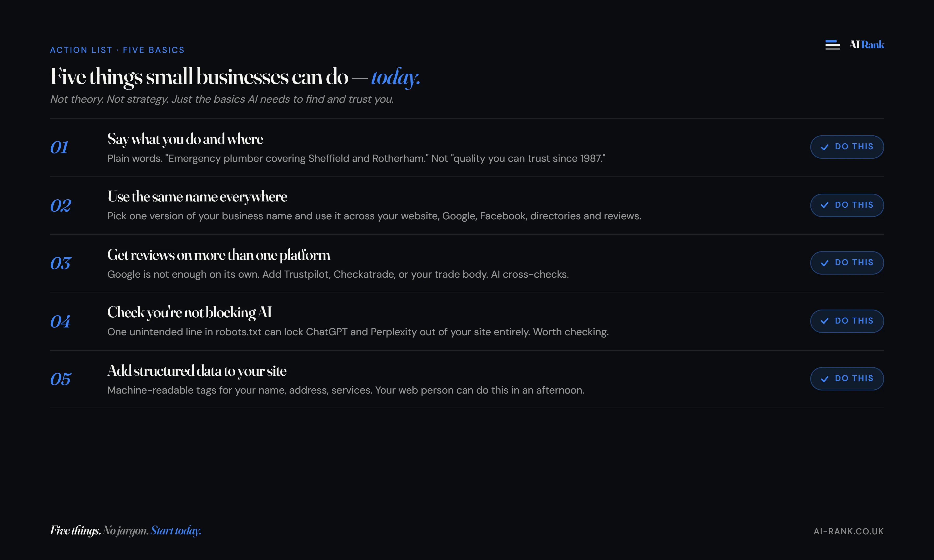Image resolution: width=934 pixels, height=560 pixels.
Task: Click the checkmark icon in item 04's badge
Action: (825, 321)
